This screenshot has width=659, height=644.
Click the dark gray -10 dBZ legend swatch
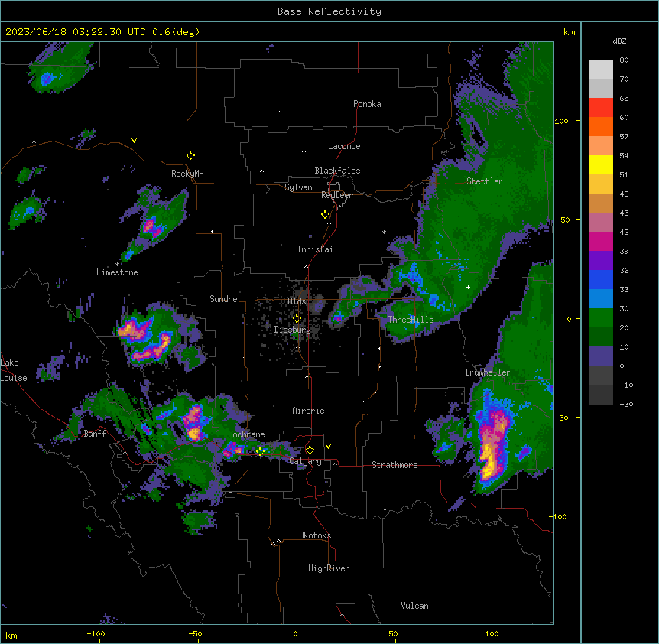(x=601, y=395)
